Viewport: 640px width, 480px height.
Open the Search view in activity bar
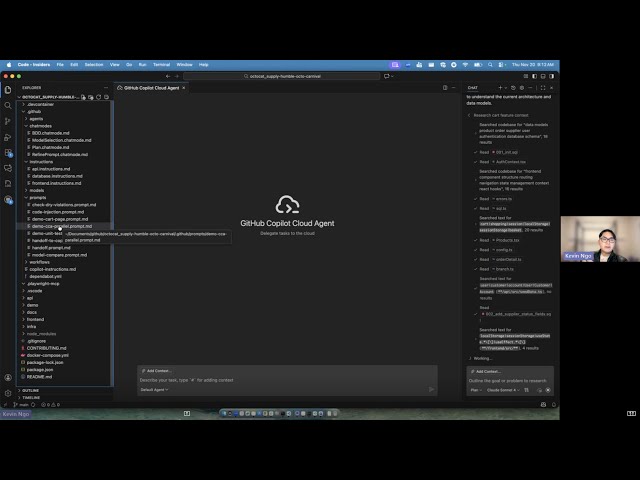pos(8,105)
